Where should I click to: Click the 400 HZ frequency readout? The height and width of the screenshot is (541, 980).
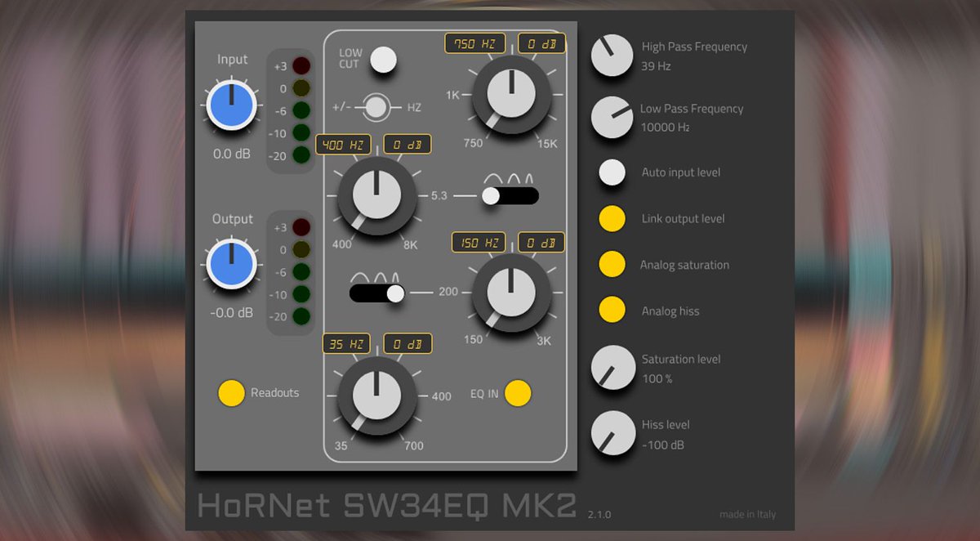[343, 145]
